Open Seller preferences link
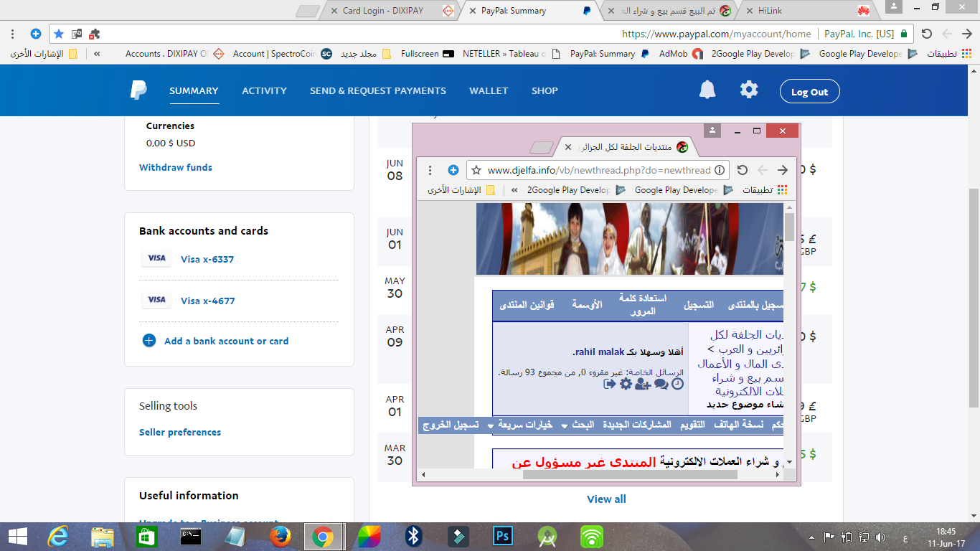This screenshot has width=980, height=551. point(180,432)
